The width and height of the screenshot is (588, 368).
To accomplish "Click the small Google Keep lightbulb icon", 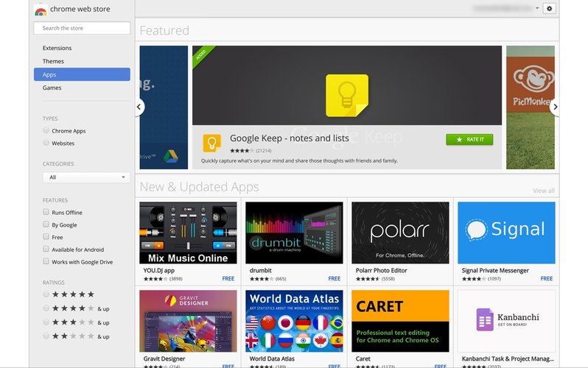I will 212,144.
